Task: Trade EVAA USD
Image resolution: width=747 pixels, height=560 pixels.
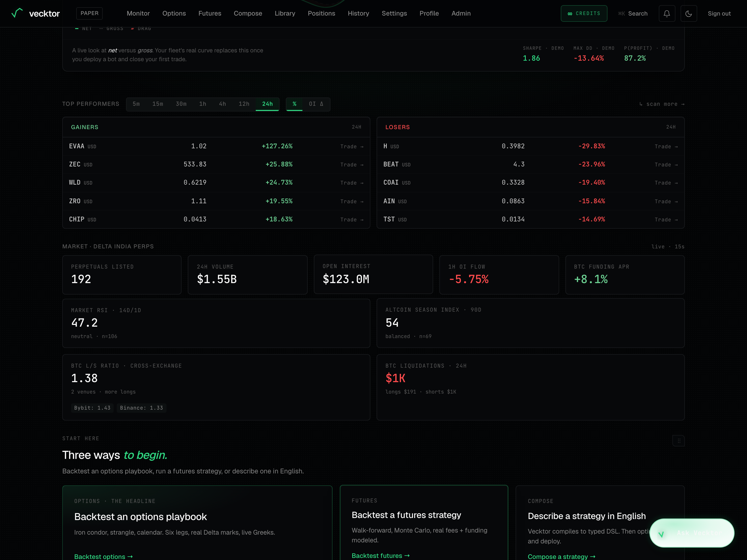Action: coord(352,146)
